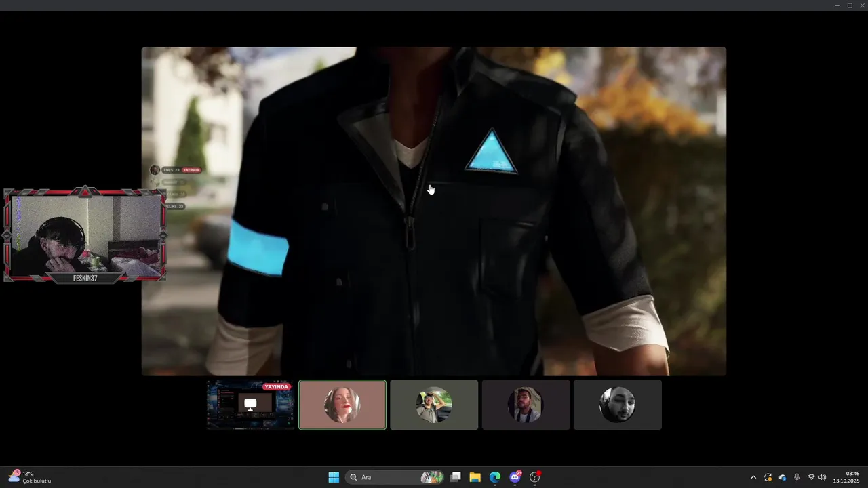This screenshot has height=488, width=868.
Task: Open the taskbar app with red notification dot
Action: [535, 477]
